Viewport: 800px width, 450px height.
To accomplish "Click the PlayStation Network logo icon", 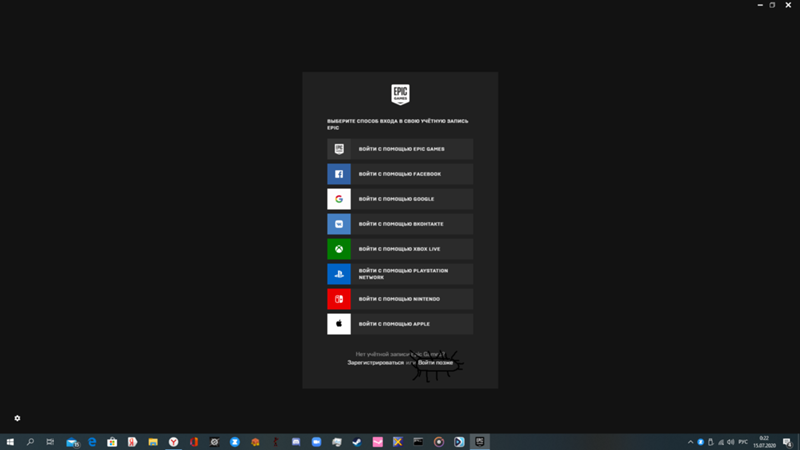I will coord(339,274).
